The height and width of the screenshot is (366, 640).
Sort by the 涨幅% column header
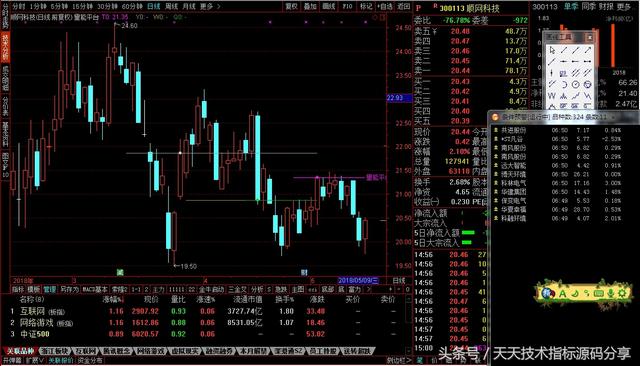[x=113, y=299]
